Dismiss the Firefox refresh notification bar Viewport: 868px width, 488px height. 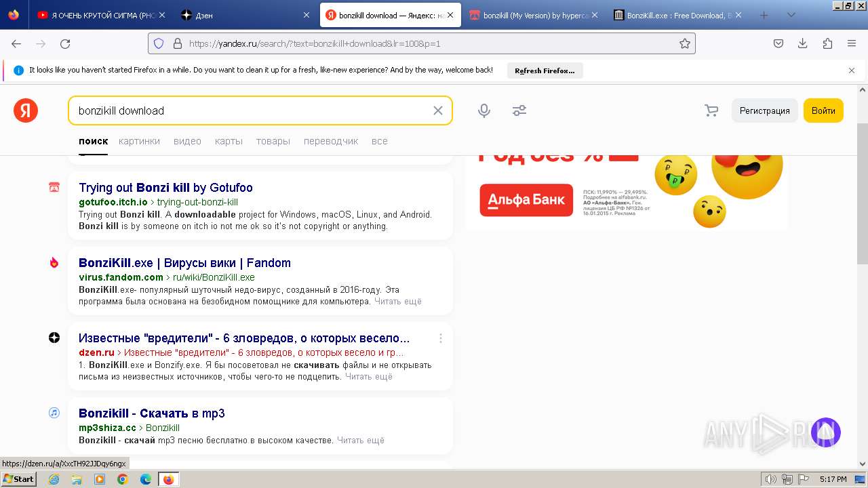852,70
